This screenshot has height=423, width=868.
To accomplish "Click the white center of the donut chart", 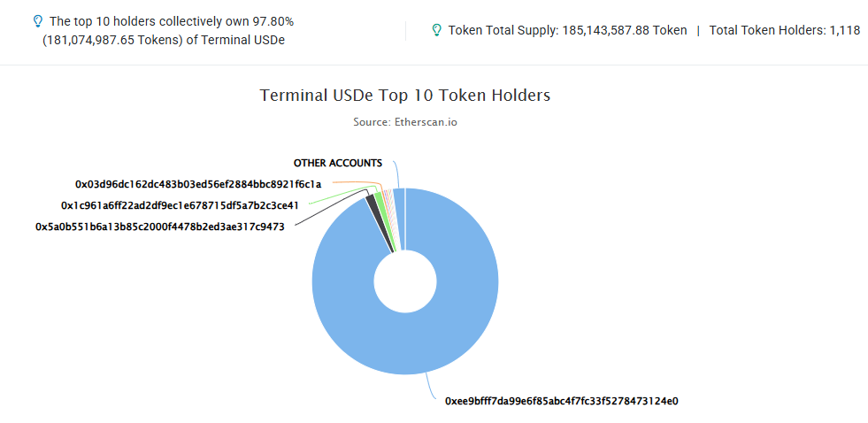I will (x=405, y=281).
